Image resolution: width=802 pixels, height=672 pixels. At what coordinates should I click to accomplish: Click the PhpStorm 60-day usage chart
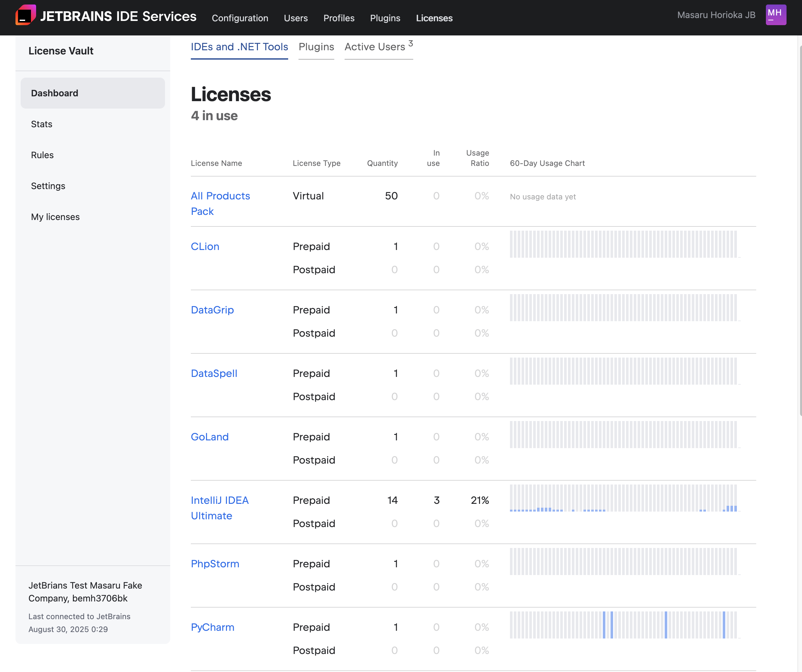click(625, 561)
